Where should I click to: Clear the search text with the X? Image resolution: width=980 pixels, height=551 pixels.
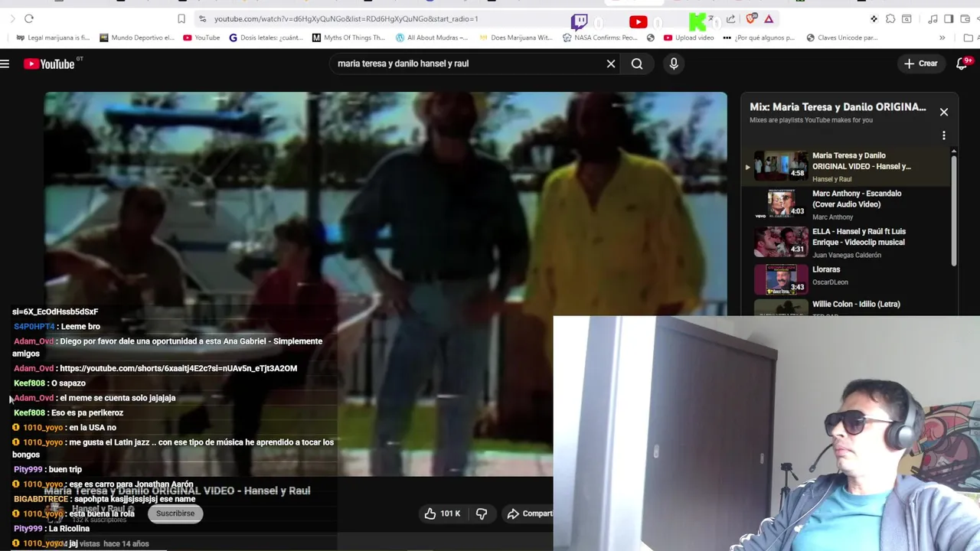coord(611,64)
